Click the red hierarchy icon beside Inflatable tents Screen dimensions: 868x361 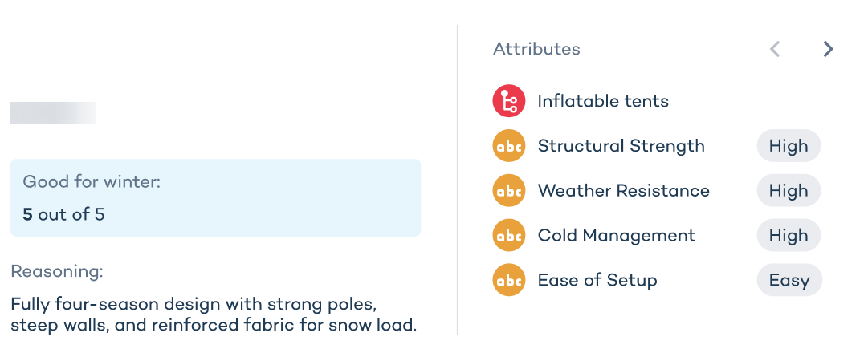(508, 101)
